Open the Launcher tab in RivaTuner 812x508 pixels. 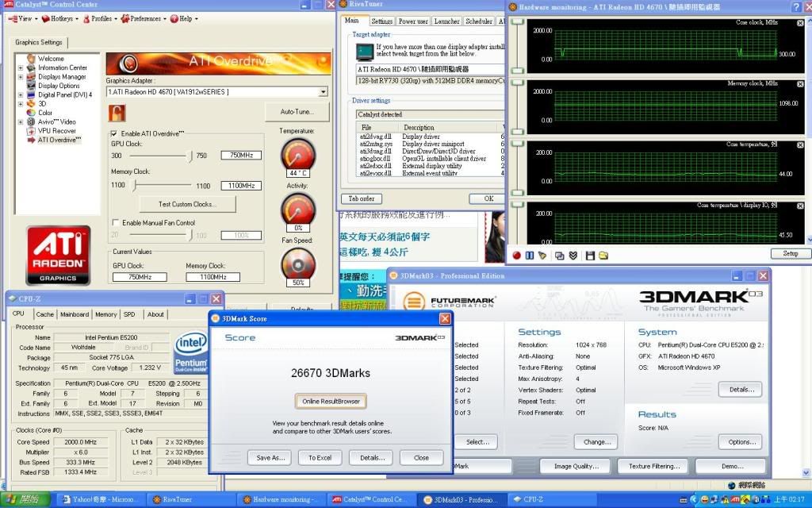click(446, 21)
